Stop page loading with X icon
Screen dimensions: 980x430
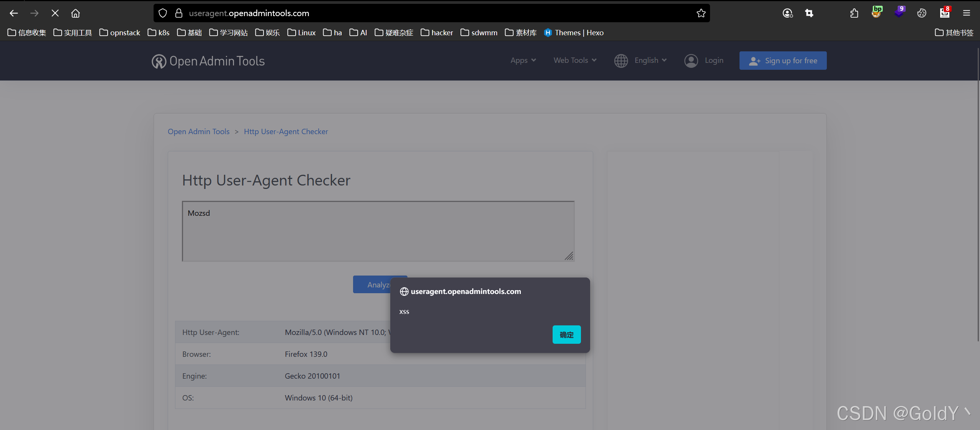tap(55, 13)
